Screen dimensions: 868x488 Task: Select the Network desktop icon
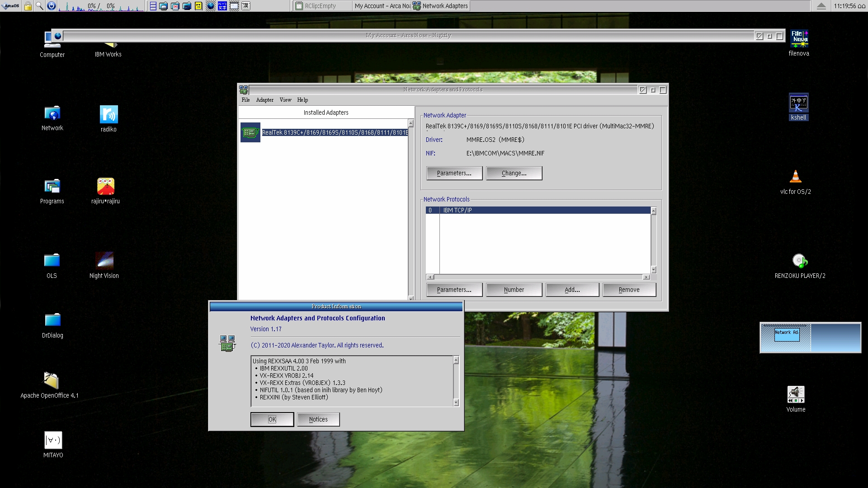click(52, 118)
